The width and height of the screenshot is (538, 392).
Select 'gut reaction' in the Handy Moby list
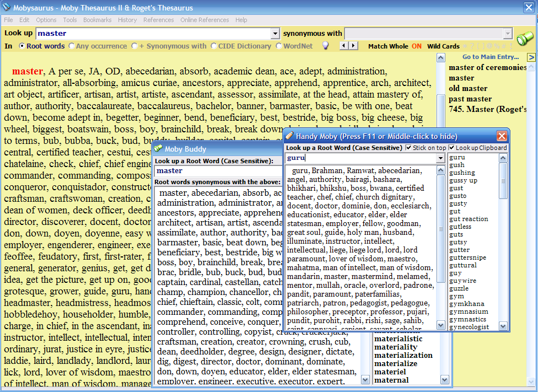click(469, 219)
